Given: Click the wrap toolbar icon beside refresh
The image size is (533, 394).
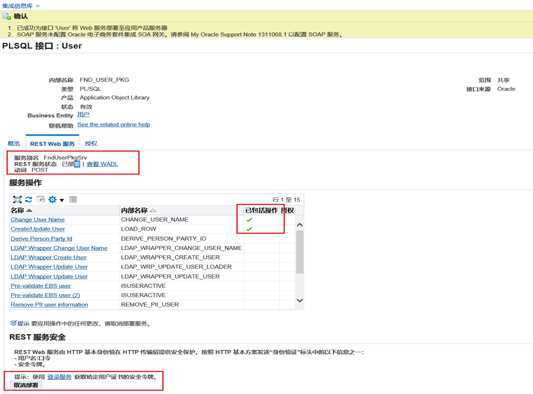Looking at the screenshot, I should pos(40,199).
